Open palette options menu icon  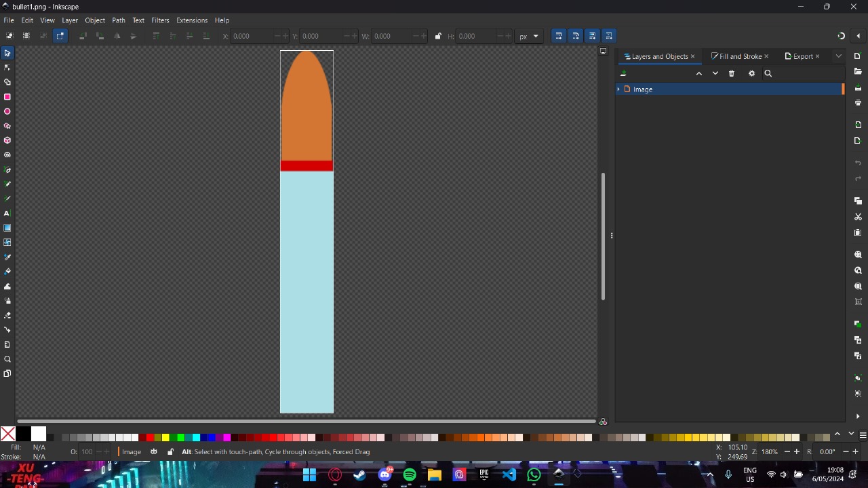(863, 434)
